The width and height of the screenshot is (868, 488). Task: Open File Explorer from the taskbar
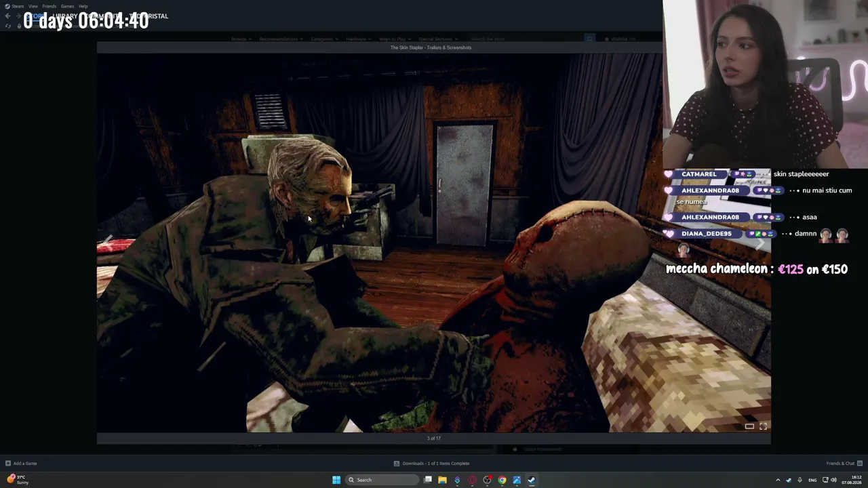[x=442, y=480]
